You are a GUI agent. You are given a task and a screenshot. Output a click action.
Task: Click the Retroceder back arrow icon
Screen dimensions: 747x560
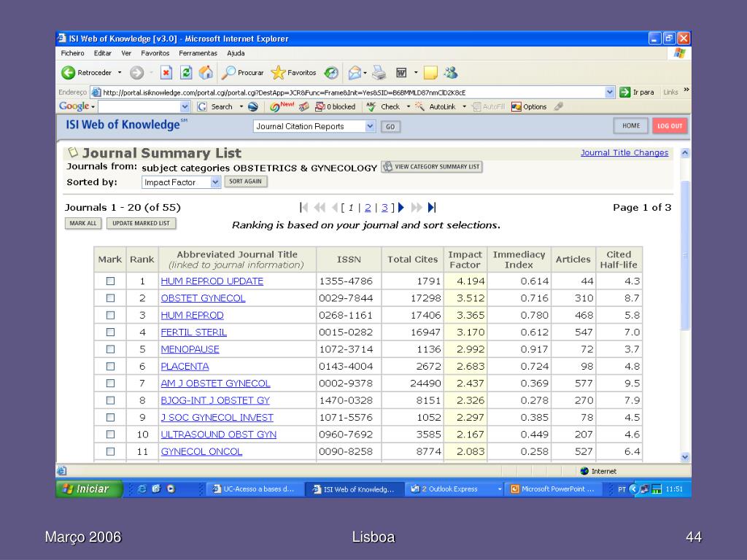pos(68,72)
